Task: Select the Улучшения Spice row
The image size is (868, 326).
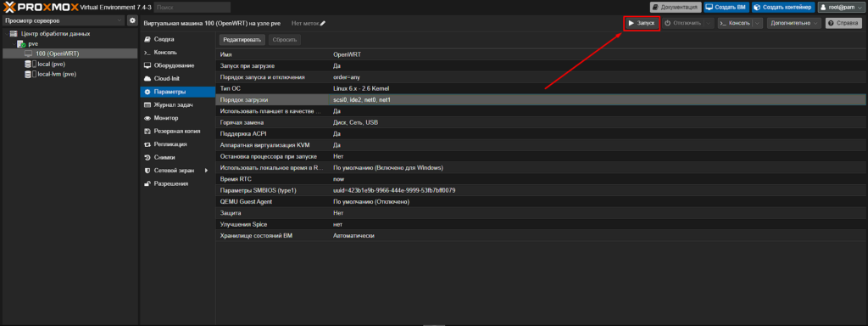Action: coord(540,224)
